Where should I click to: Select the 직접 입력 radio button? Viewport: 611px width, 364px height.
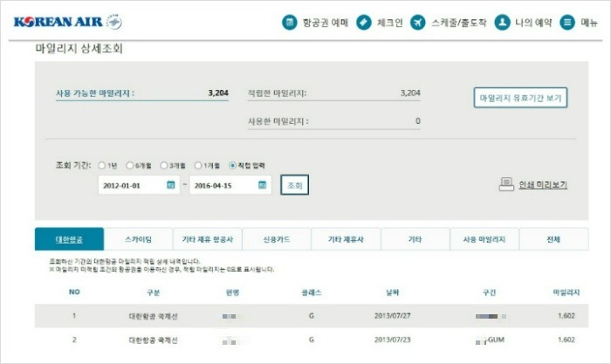tap(233, 165)
